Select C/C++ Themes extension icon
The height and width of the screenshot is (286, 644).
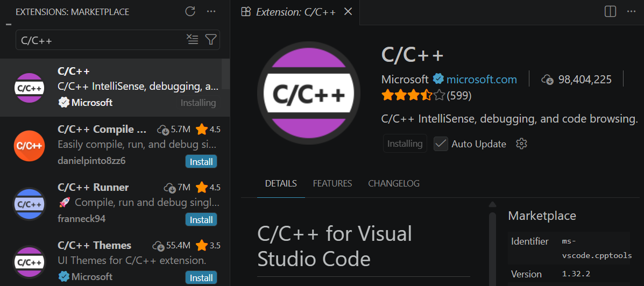point(29,261)
